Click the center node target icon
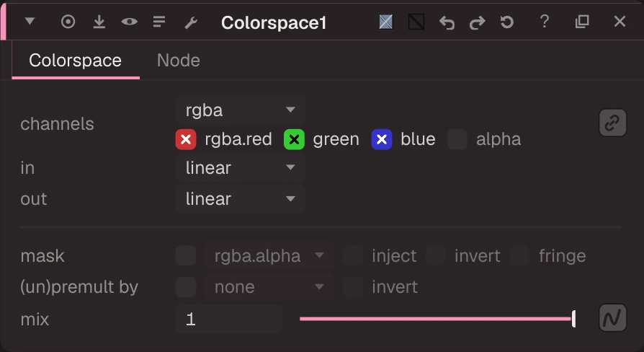Image resolution: width=644 pixels, height=352 pixels. tap(68, 22)
